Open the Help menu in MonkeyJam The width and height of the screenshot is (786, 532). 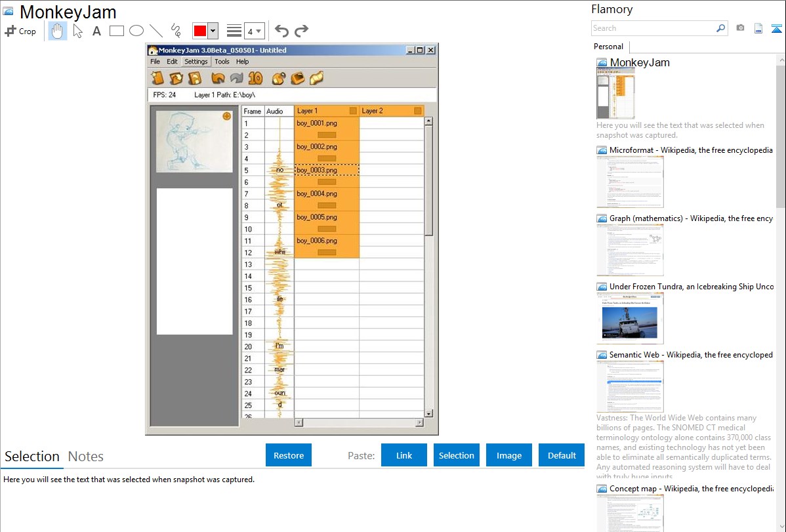click(x=243, y=62)
